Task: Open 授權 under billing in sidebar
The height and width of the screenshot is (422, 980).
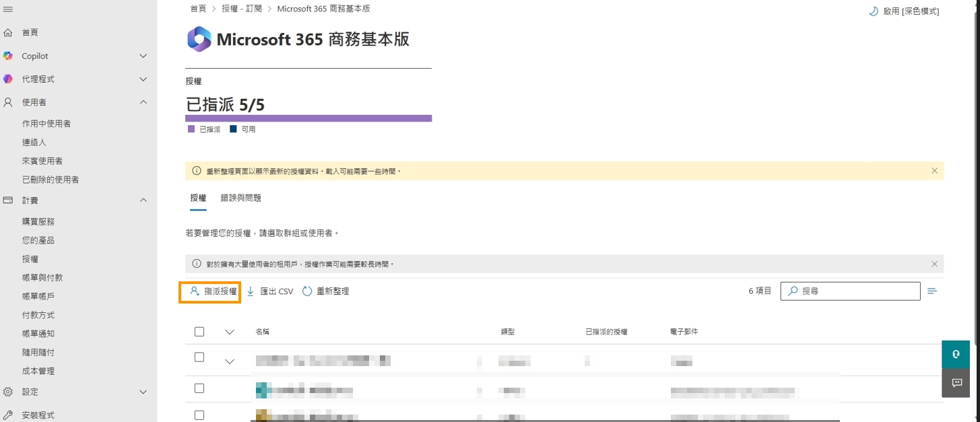Action: tap(30, 259)
